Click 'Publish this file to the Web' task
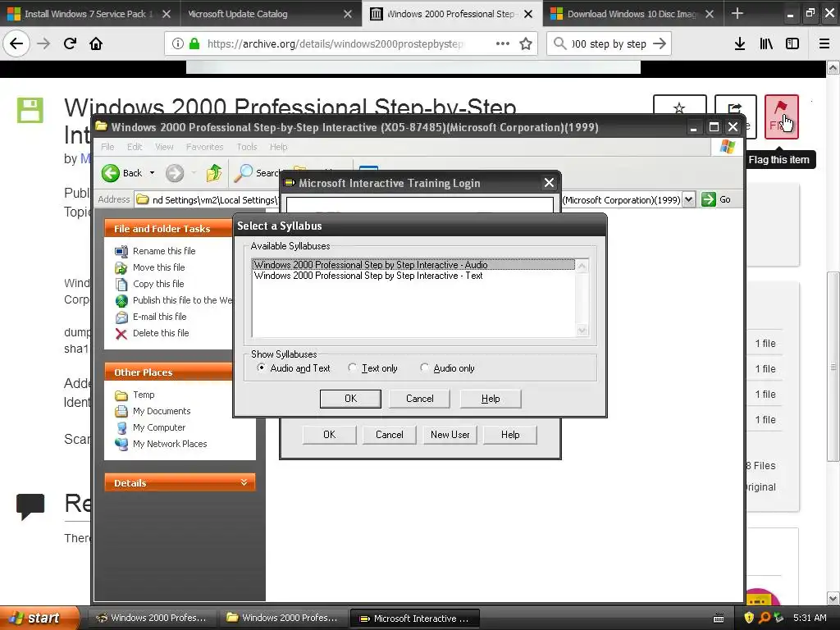Screen dimensions: 840x630 pyautogui.click(x=182, y=300)
